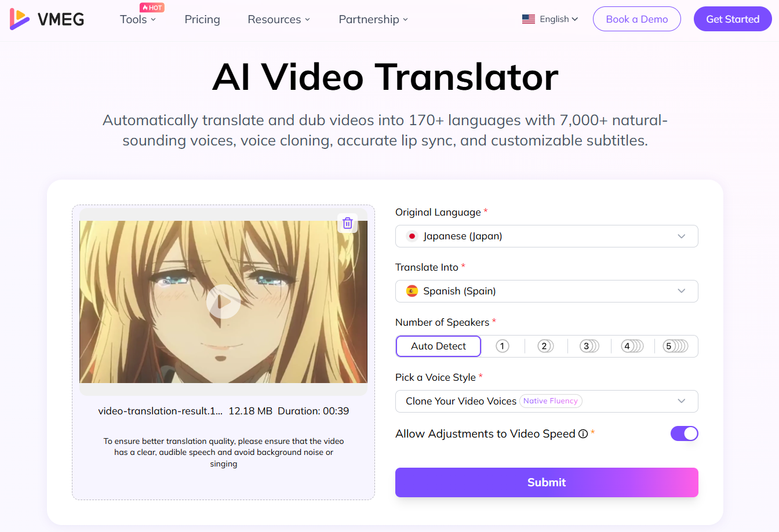The height and width of the screenshot is (532, 779).
Task: Select Auto Detect for speakers
Action: pos(438,346)
